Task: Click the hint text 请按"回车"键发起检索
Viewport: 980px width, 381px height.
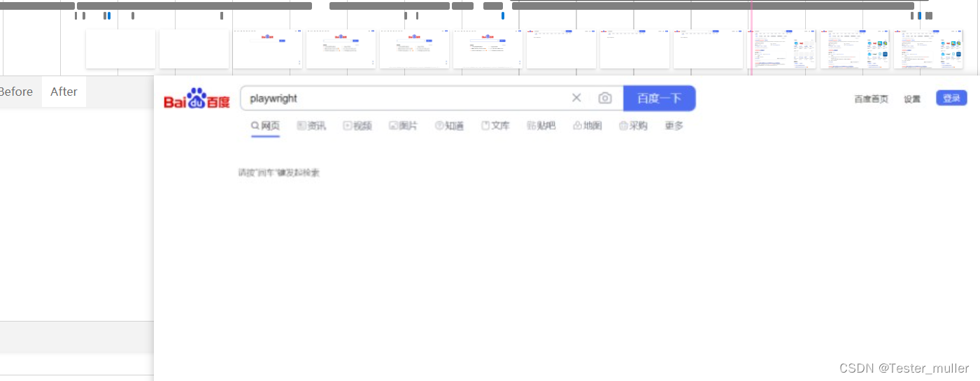Action: click(x=279, y=173)
